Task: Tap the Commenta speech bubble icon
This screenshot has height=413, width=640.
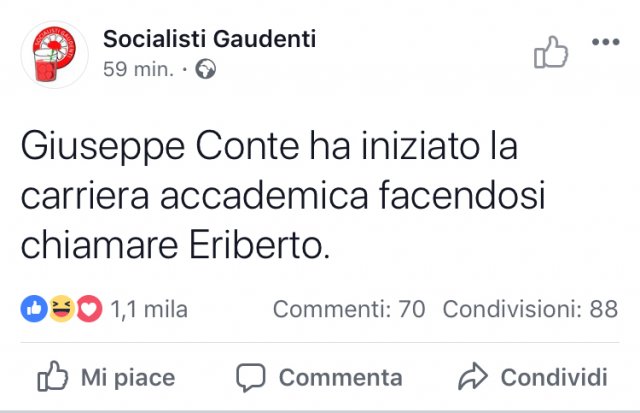Action: [251, 377]
